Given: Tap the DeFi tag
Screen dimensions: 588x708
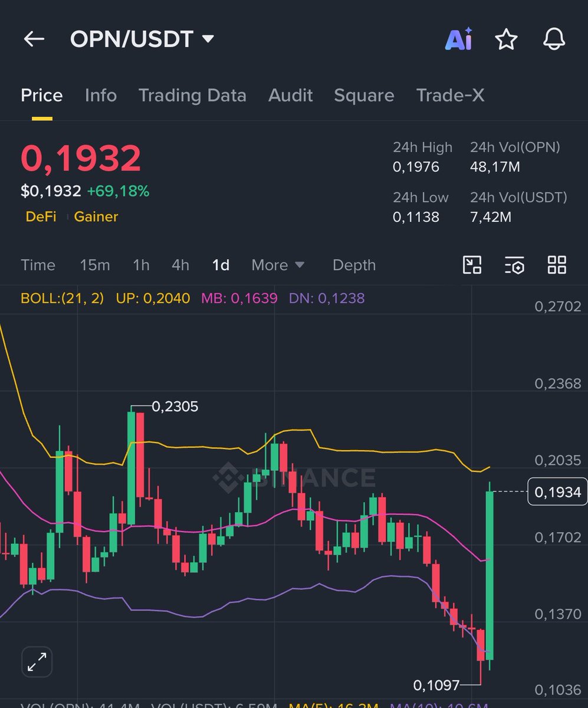Looking at the screenshot, I should 41,217.
